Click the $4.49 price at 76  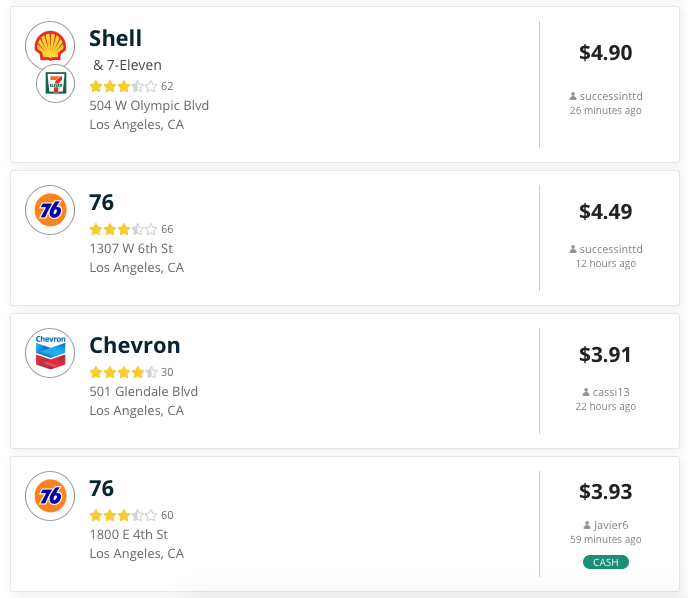point(605,211)
